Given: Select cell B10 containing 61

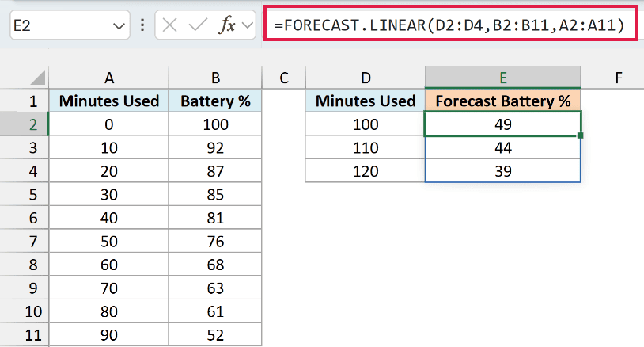Looking at the screenshot, I should click(215, 311).
